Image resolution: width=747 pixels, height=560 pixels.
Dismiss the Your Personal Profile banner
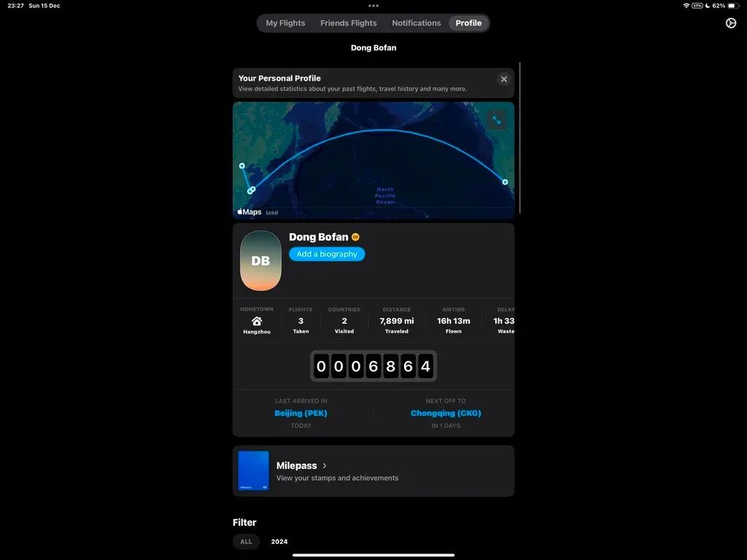pos(503,79)
